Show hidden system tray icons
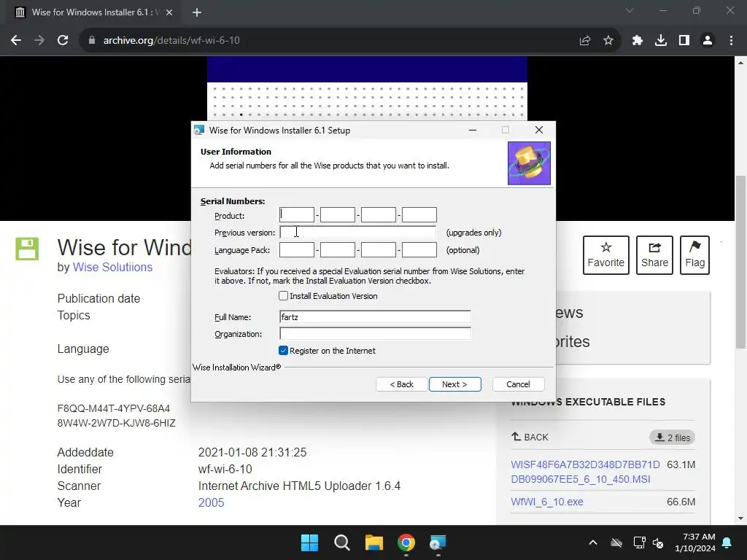Screen dimensions: 747x560 (593, 542)
